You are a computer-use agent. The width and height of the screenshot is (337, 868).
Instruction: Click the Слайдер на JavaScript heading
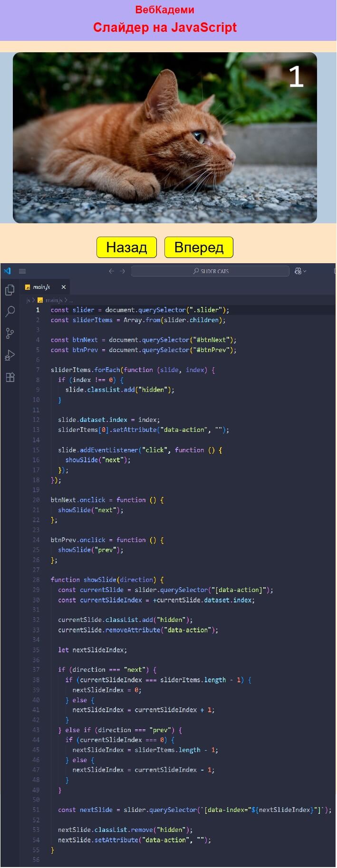165,28
